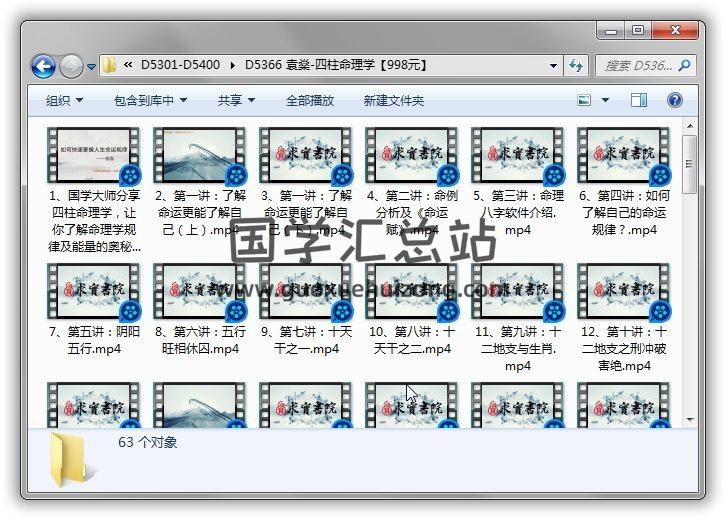
Task: Click filename text 11、第九讲：十二地支与生肖.mp4
Action: click(x=518, y=348)
